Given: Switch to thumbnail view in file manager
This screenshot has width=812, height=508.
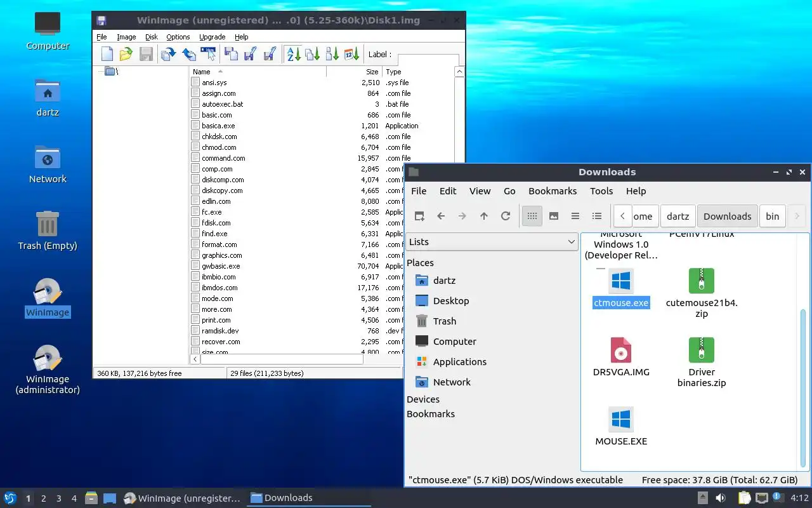Looking at the screenshot, I should tap(554, 216).
